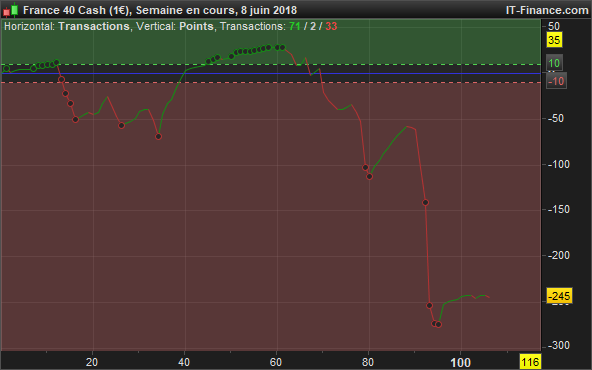
Task: Click the -200 vertical axis label
Action: [558, 256]
